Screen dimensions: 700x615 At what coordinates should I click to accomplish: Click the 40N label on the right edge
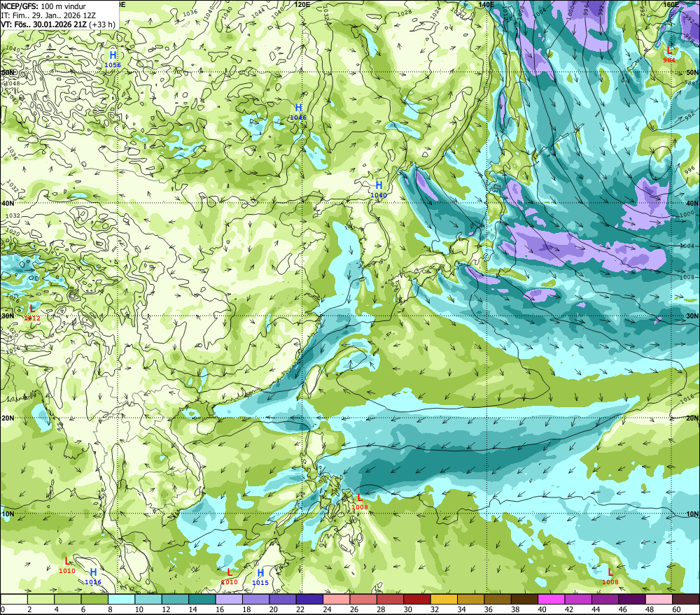(692, 203)
